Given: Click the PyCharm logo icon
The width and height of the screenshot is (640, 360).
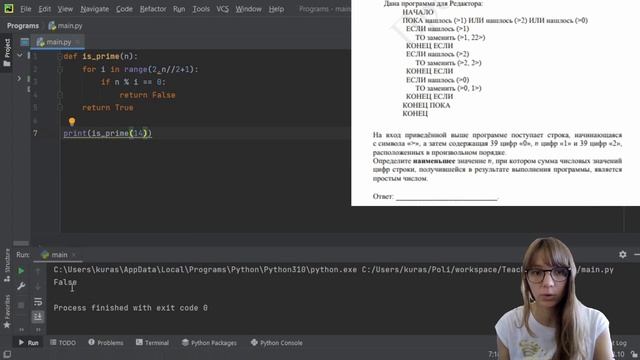Looking at the screenshot, I should point(8,8).
